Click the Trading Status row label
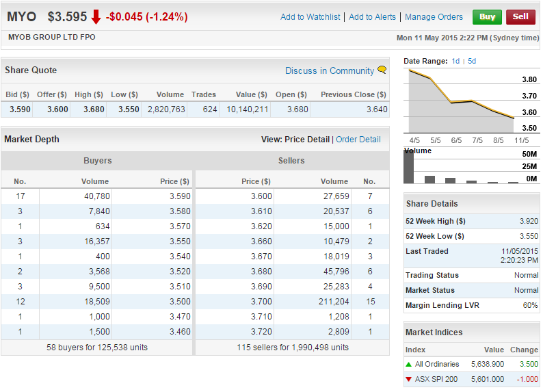The width and height of the screenshot is (543, 392). 432,275
